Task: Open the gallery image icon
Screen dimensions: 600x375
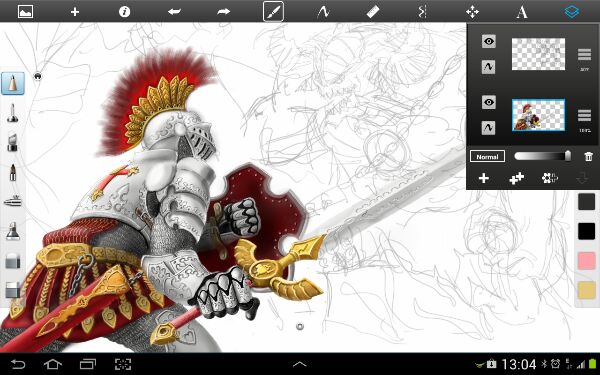Action: coord(26,11)
